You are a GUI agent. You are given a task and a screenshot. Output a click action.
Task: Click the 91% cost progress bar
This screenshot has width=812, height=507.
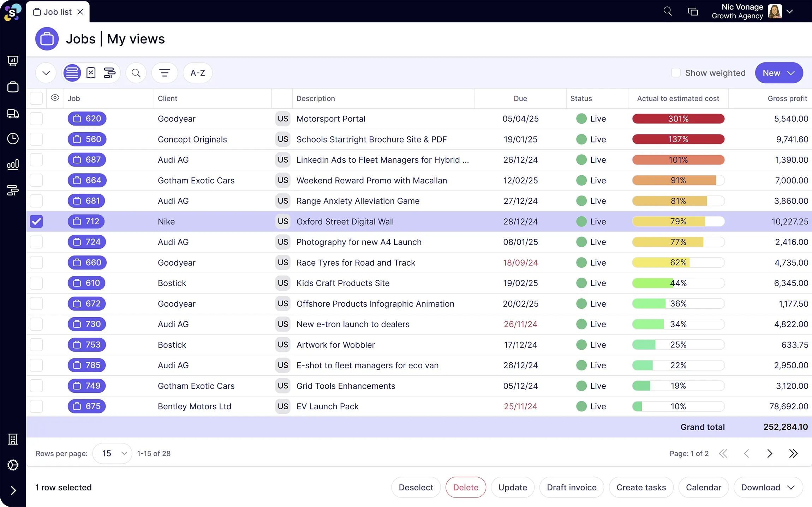(678, 180)
